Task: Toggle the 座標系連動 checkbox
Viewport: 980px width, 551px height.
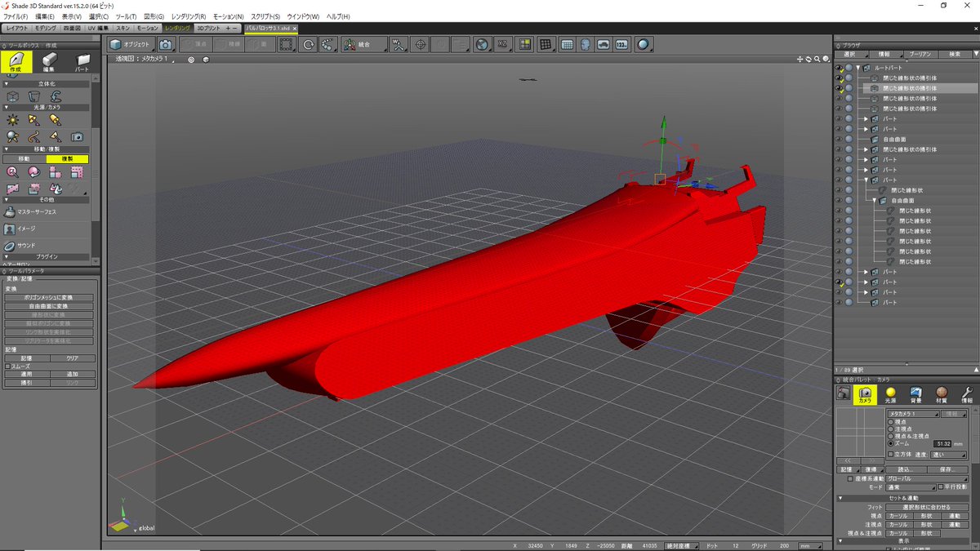Action: (x=851, y=478)
